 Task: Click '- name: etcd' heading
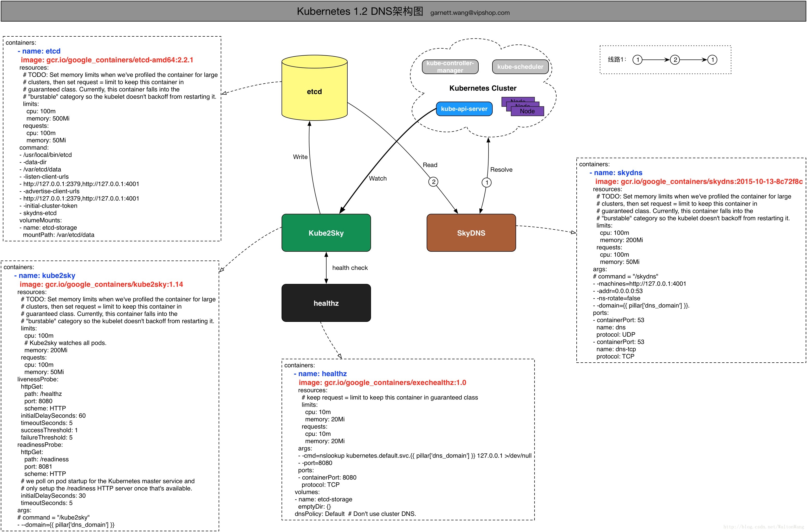39,51
